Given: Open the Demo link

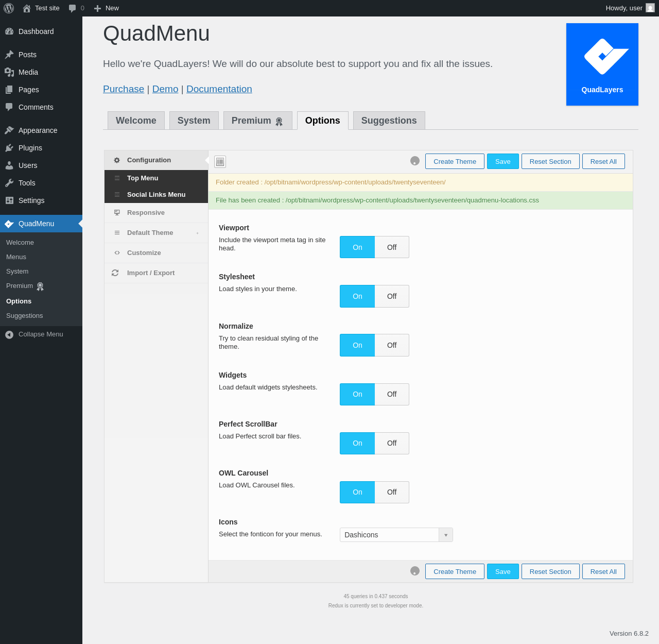Looking at the screenshot, I should point(165,89).
